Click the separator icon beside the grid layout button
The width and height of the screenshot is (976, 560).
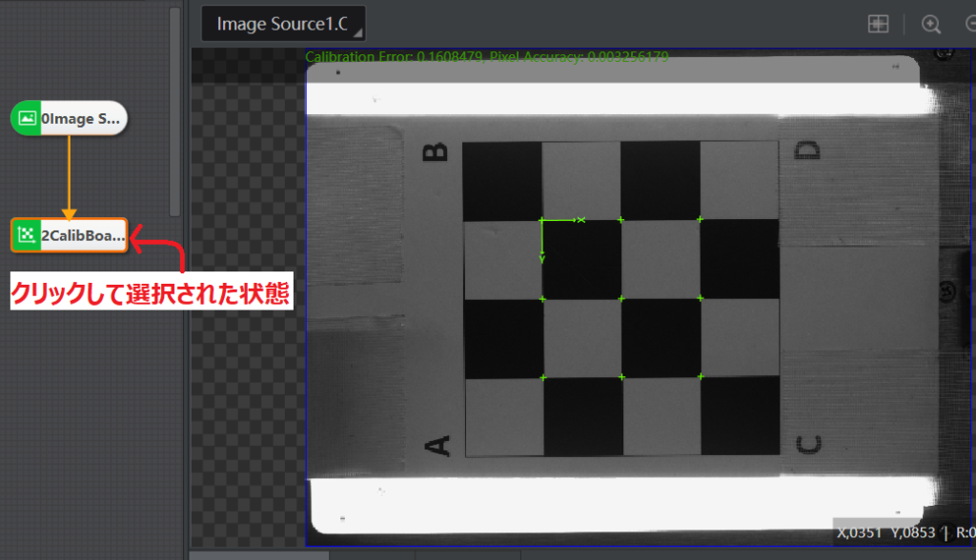click(x=905, y=24)
